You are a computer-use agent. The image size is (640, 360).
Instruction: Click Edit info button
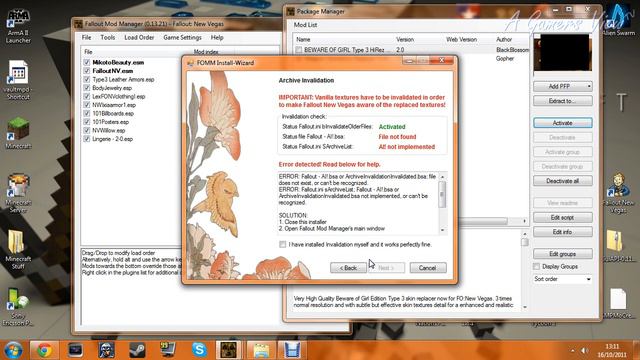point(562,232)
